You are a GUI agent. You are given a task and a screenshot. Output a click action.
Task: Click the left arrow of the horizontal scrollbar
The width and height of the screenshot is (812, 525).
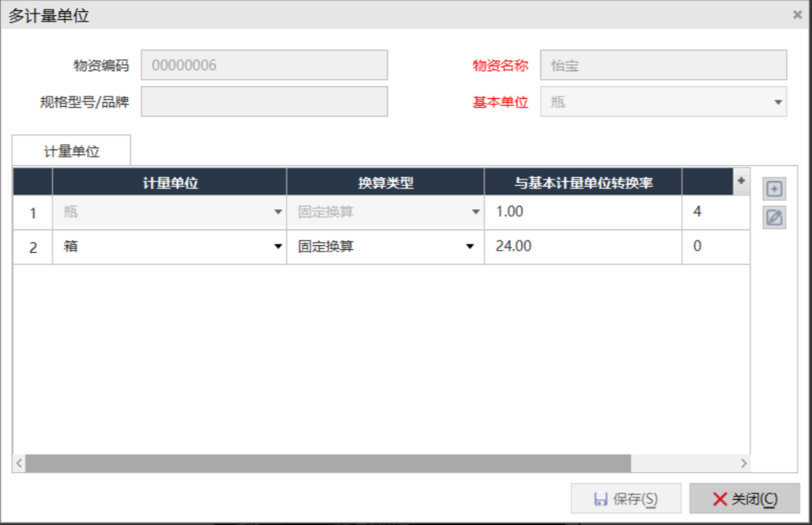(x=19, y=463)
